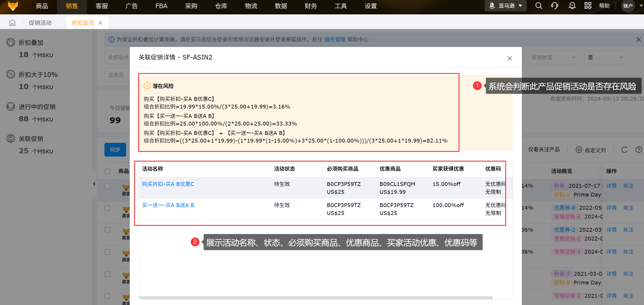This screenshot has width=644, height=305.
Task: Open the 全部站点 site selector
Action: 117,57
